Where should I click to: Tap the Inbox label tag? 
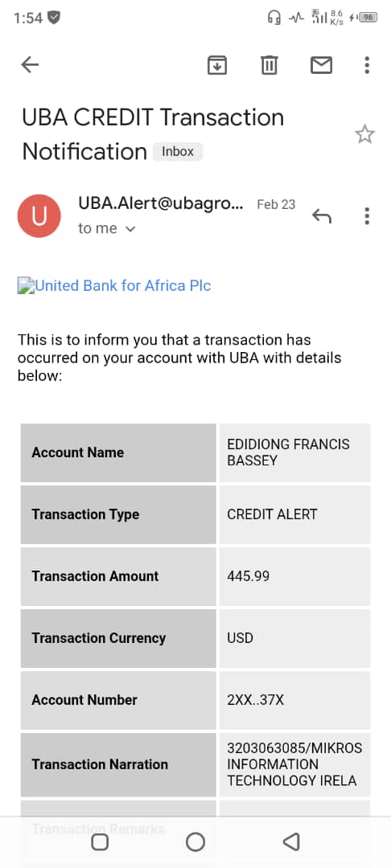(178, 151)
